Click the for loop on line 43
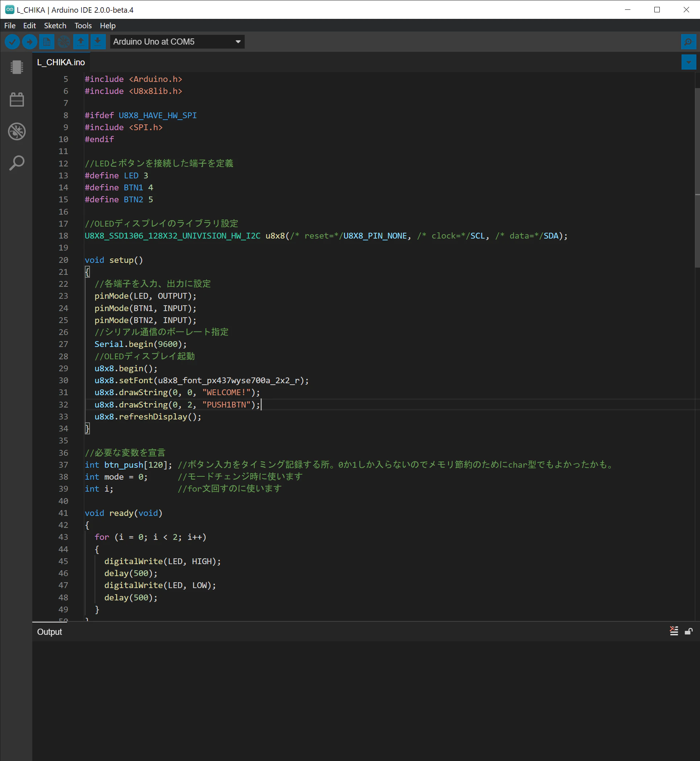Screen dimensions: 700x761 click(150, 537)
